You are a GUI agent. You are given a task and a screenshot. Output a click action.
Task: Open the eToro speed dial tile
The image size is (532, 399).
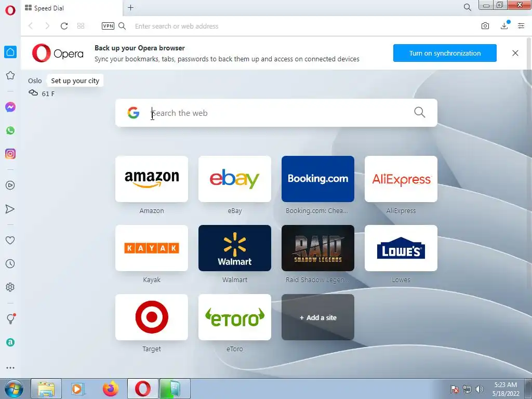(235, 317)
